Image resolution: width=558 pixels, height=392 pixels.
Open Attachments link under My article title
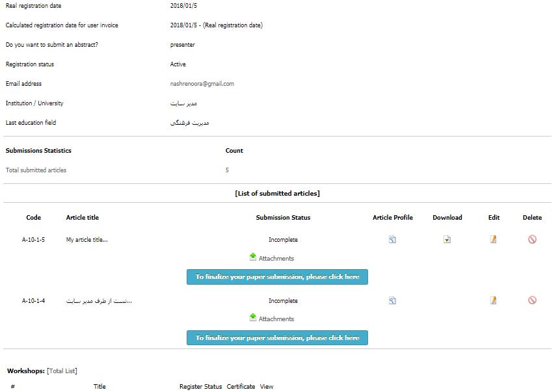[x=276, y=259]
